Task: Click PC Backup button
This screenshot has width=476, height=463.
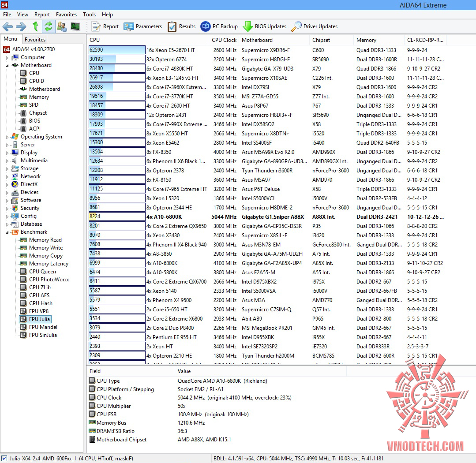Action: click(219, 26)
